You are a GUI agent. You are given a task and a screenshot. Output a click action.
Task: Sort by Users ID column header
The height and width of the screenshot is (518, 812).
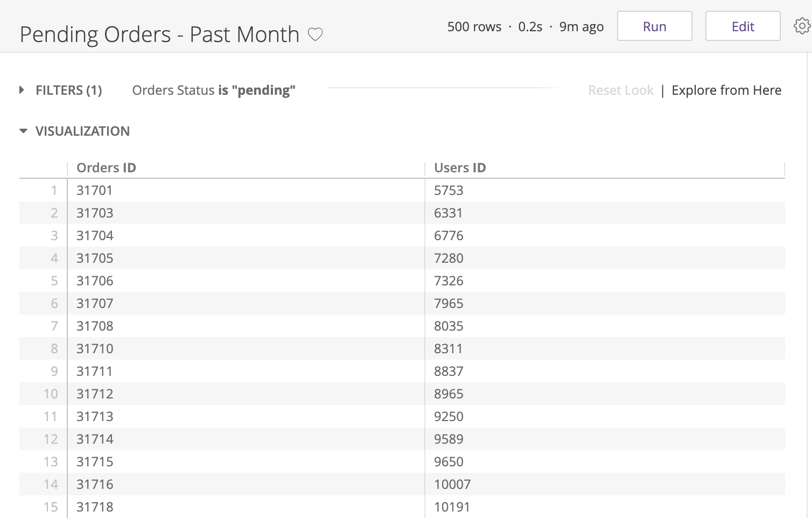coord(460,168)
